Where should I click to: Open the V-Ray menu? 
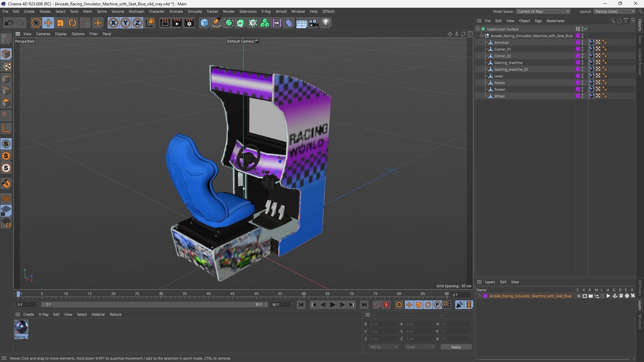coord(266,11)
